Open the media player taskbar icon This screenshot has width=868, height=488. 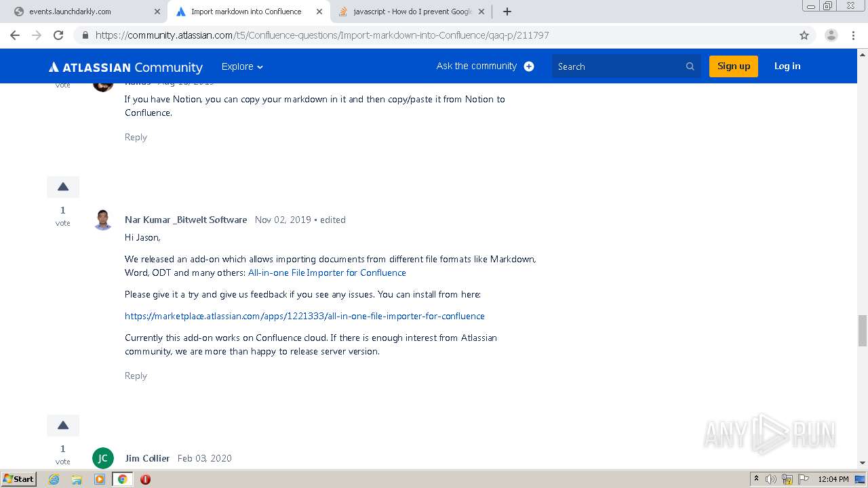coord(100,479)
